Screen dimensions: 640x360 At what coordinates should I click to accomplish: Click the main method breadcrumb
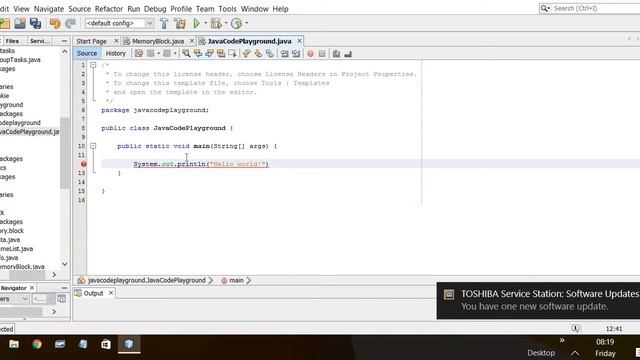(236, 280)
